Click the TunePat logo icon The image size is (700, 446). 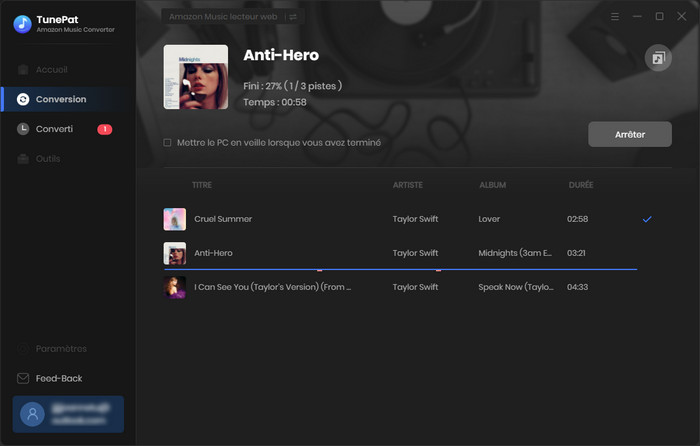point(20,24)
